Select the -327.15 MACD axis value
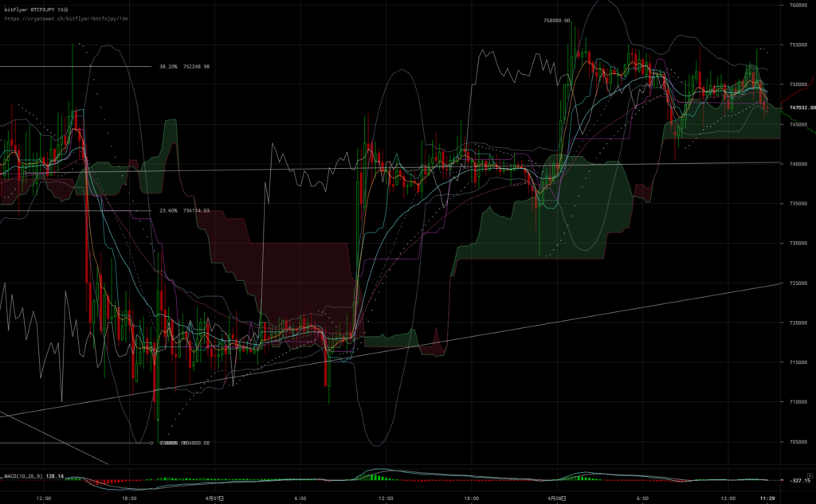This screenshot has width=816, height=504. tap(799, 481)
